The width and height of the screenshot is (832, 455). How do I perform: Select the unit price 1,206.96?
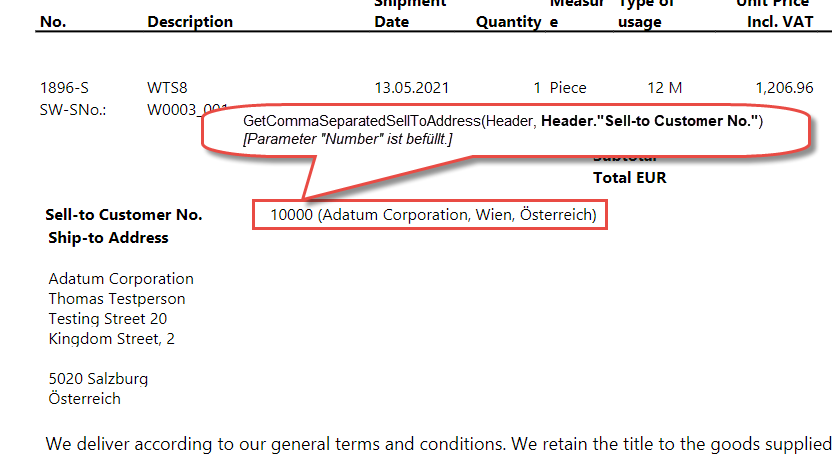click(784, 88)
